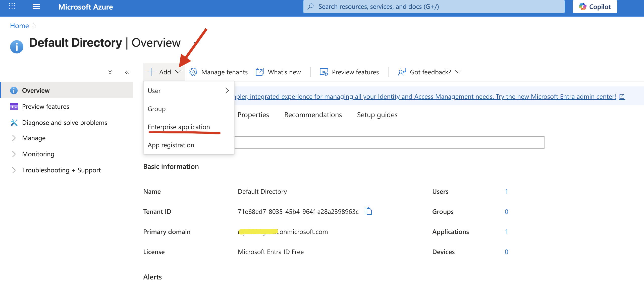Copy the Tenant ID to clipboard

tap(368, 211)
